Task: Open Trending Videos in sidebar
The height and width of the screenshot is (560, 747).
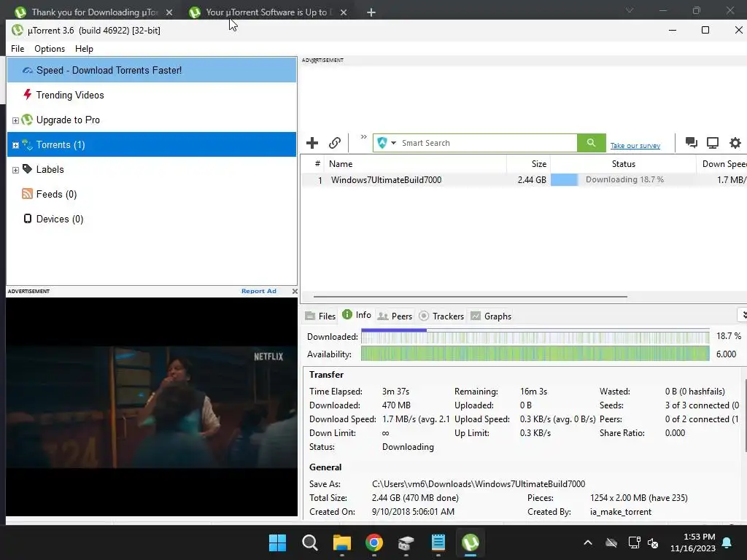Action: 152,95
